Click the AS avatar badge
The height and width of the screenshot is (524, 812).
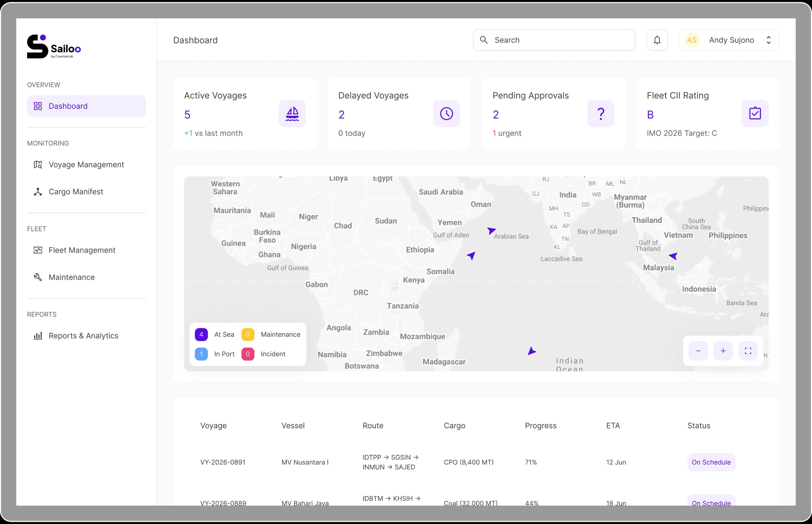pos(692,40)
